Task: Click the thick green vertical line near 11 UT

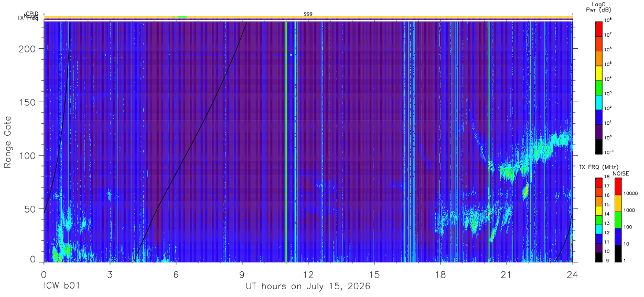Action: [x=286, y=141]
